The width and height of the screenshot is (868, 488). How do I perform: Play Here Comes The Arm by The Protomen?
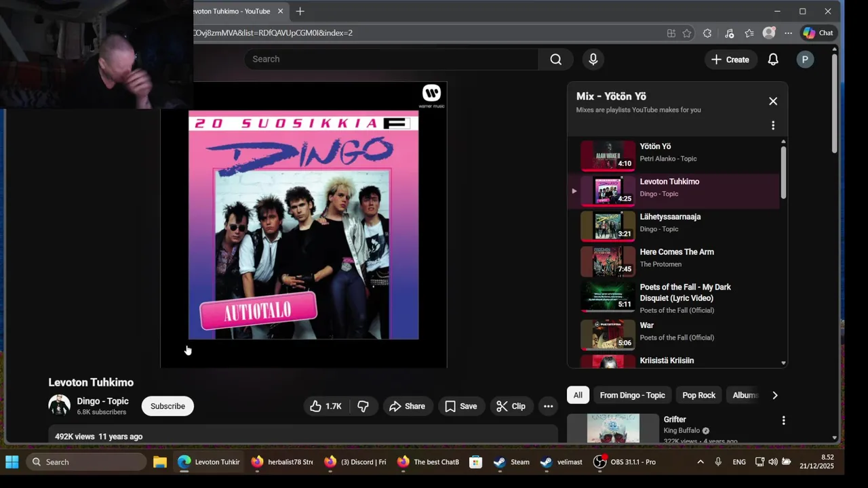[674, 262]
